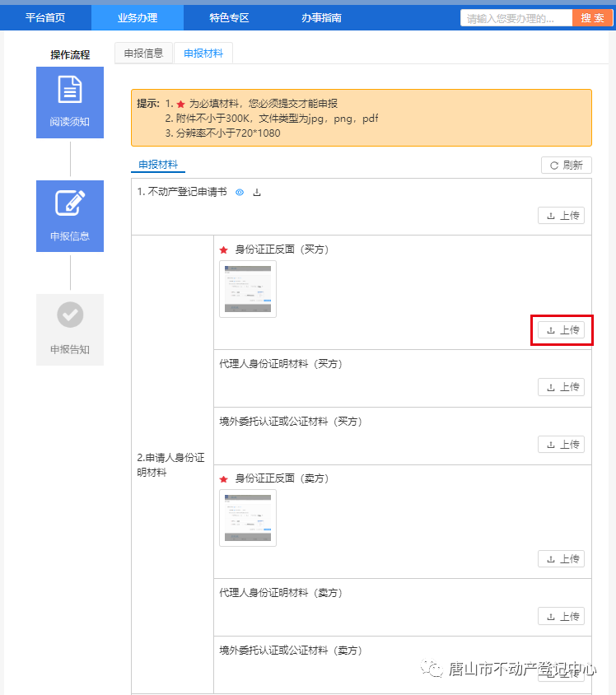The height and width of the screenshot is (695, 616).
Task: Click the 刷新 refresh button
Action: tap(566, 166)
